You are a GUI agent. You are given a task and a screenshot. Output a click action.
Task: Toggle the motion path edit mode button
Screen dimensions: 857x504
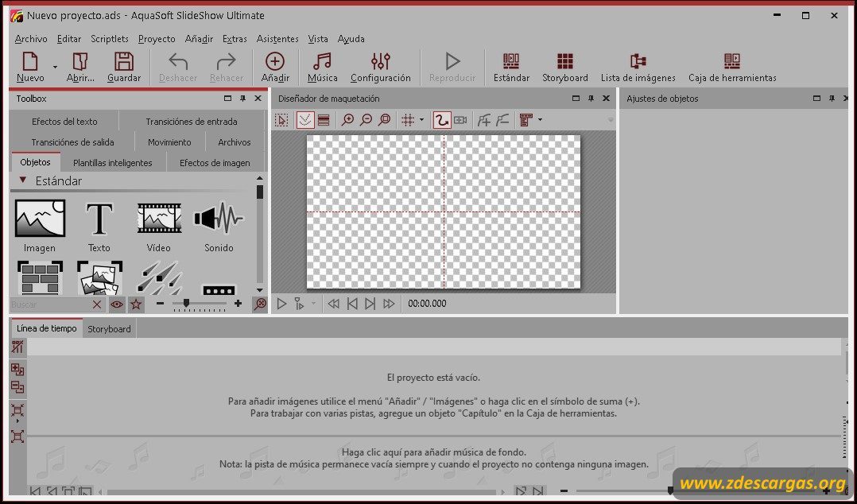pyautogui.click(x=442, y=120)
